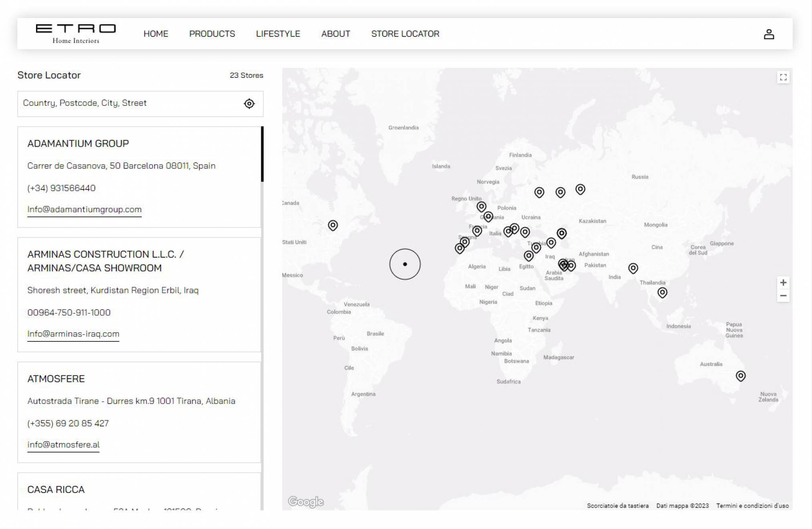Click phone number 00964-750-911-1000
Screen dimensions: 812x529
pyautogui.click(x=69, y=313)
